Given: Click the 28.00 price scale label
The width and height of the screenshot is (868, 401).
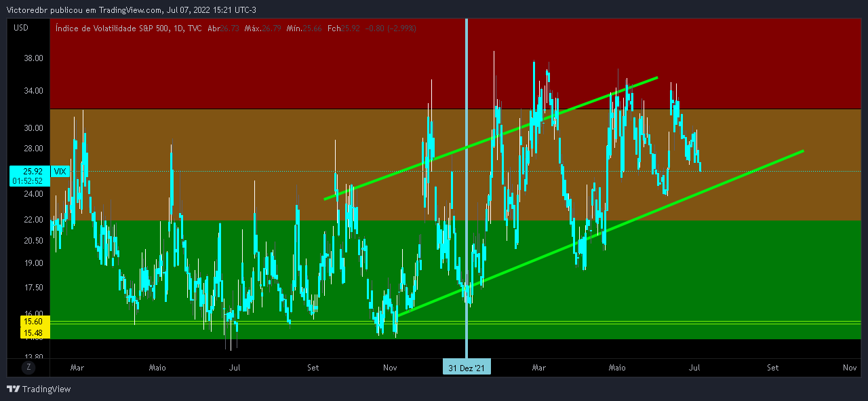Looking at the screenshot, I should [34, 149].
